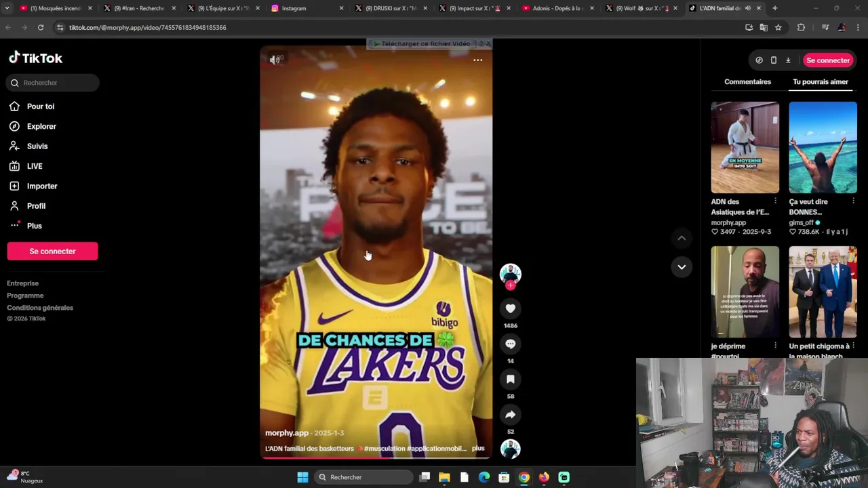Bookmark page with the star icon
The image size is (868, 488).
778,27
